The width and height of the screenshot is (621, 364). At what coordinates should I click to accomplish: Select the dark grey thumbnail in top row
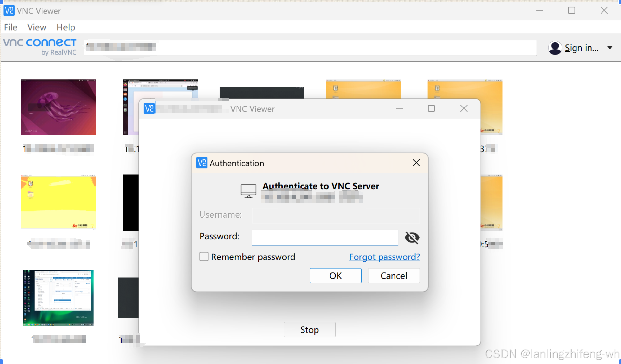(x=262, y=93)
